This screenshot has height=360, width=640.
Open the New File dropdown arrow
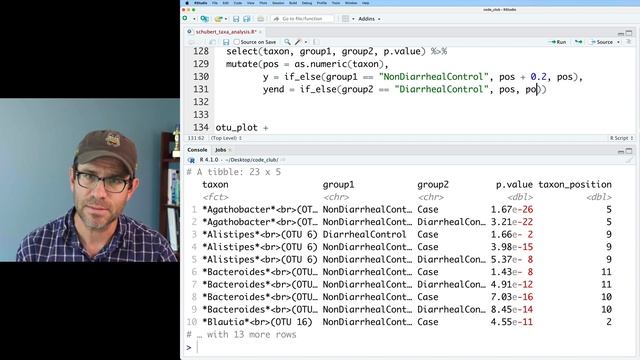[x=194, y=19]
